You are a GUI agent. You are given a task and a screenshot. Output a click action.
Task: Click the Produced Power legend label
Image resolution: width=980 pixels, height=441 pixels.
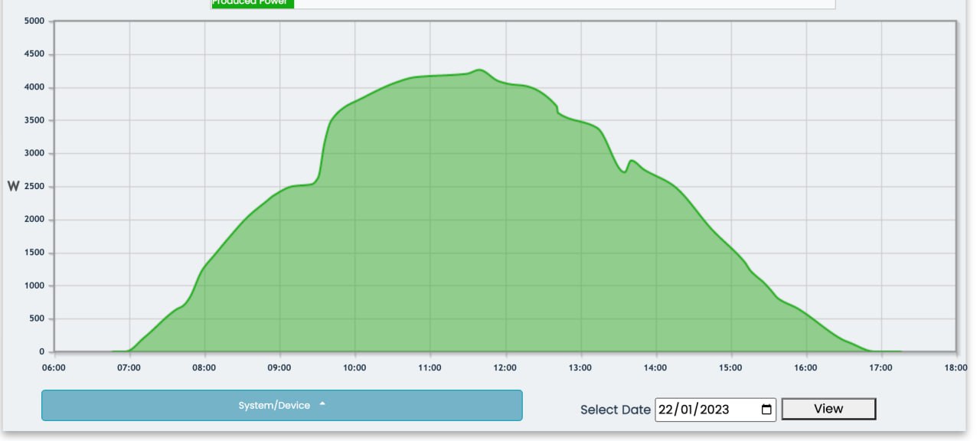252,3
